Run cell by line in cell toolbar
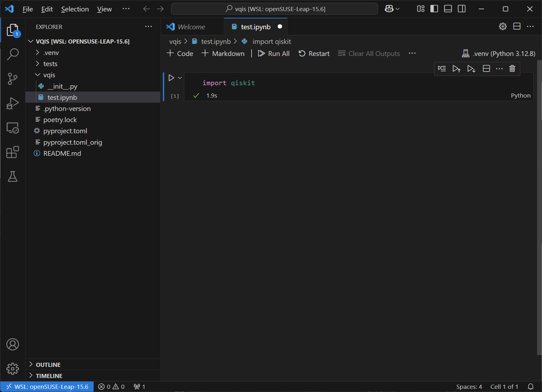This screenshot has height=392, width=542. [x=442, y=68]
